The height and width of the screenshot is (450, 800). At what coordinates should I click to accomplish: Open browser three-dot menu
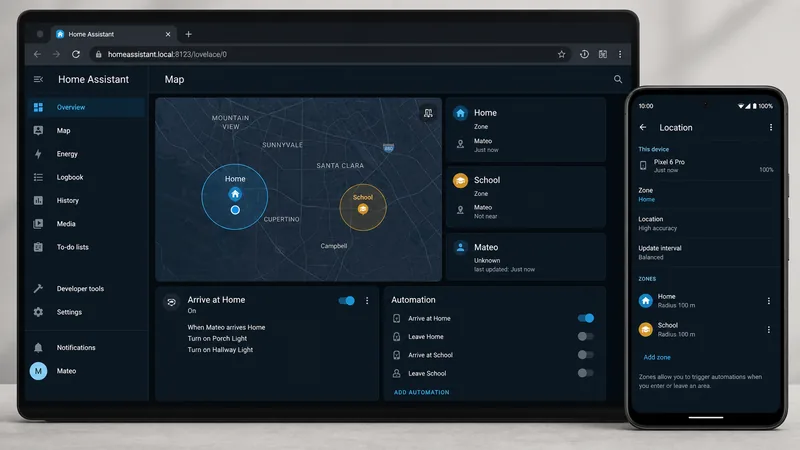point(620,54)
